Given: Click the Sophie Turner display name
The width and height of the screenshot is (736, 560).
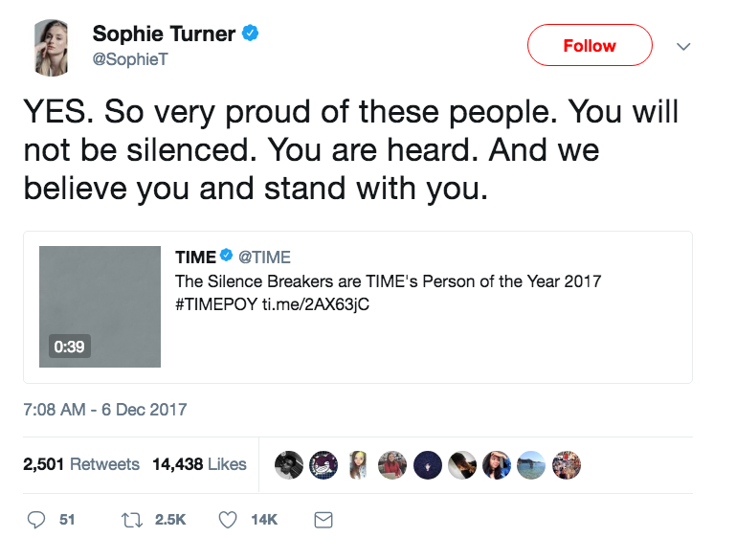Looking at the screenshot, I should coord(164,34).
